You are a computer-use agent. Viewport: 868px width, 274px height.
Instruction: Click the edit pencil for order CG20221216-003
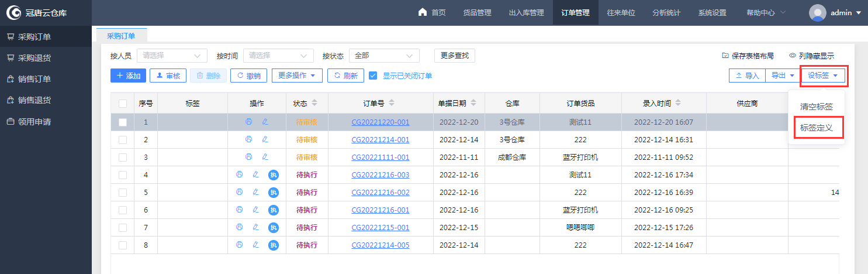tap(255, 174)
